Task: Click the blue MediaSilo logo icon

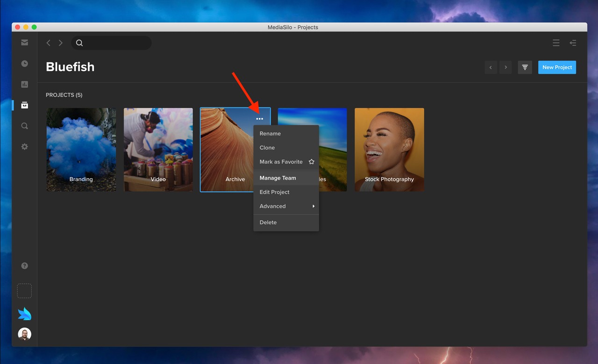Action: tap(24, 314)
